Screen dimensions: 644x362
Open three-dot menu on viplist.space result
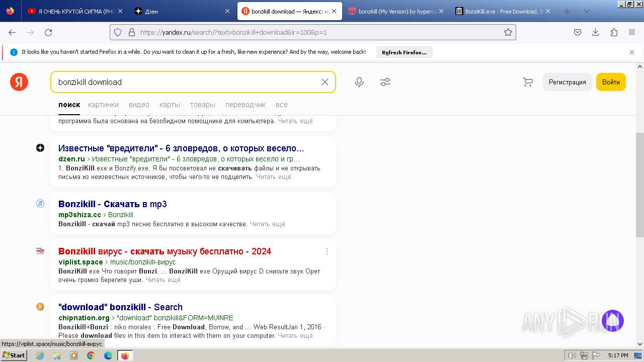click(327, 251)
